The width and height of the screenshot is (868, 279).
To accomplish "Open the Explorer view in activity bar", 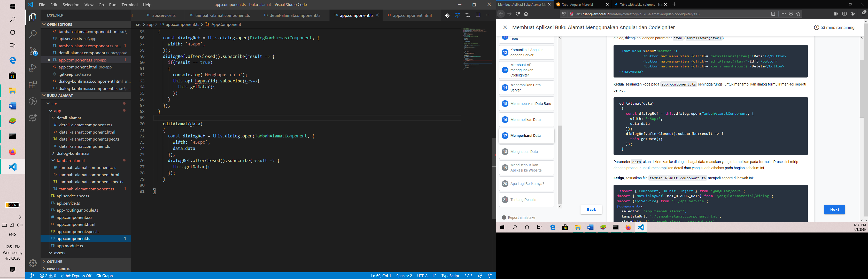I will pyautogui.click(x=33, y=17).
